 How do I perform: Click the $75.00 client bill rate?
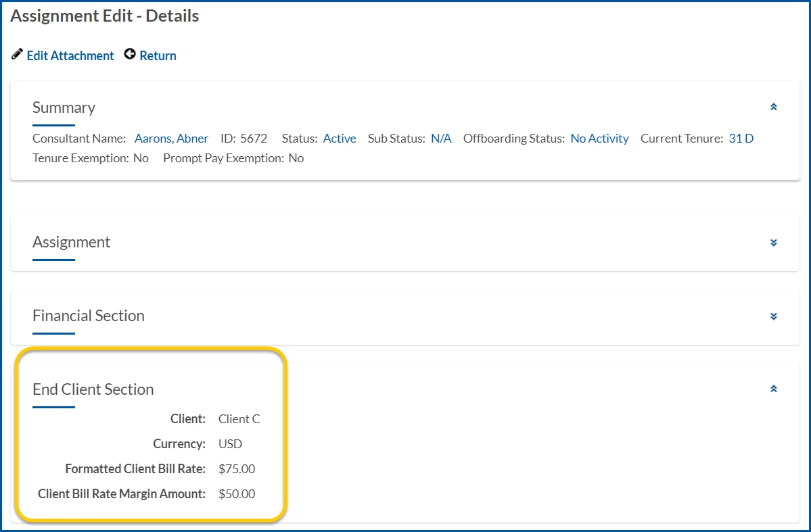236,469
